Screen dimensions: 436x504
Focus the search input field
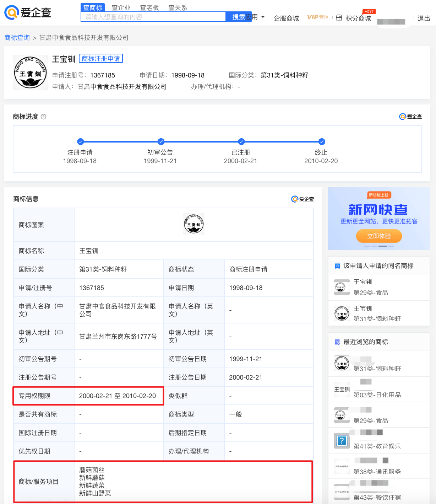[153, 17]
